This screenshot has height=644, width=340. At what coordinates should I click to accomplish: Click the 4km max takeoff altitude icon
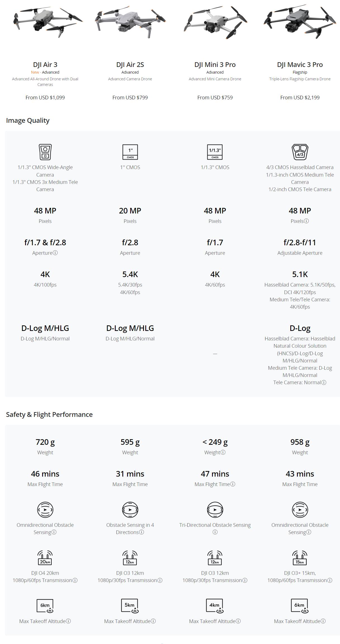pyautogui.click(x=215, y=606)
